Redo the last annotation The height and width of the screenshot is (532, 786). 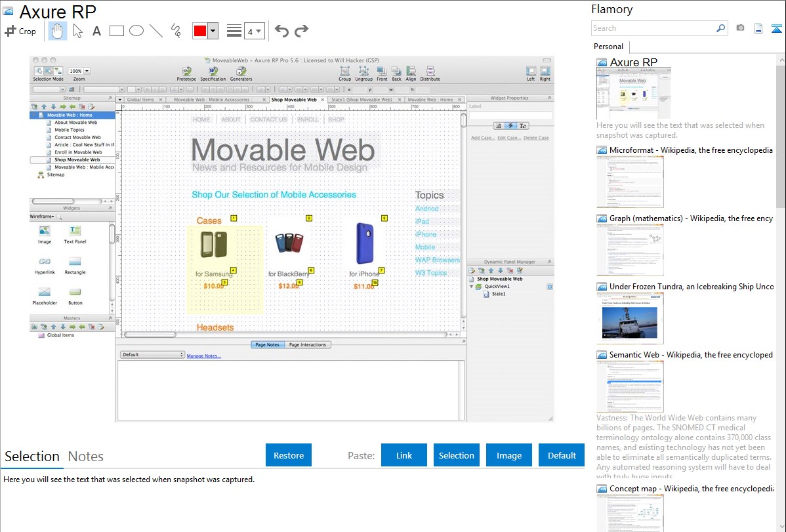click(301, 31)
